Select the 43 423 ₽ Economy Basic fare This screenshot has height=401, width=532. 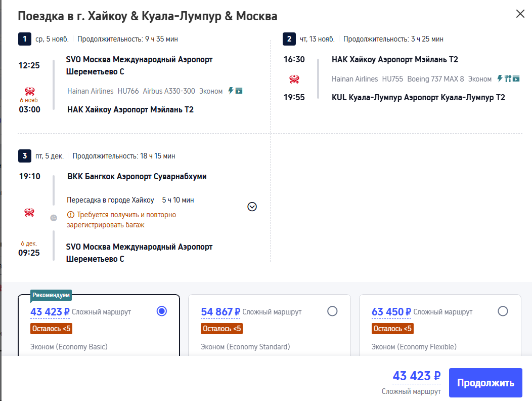(162, 311)
